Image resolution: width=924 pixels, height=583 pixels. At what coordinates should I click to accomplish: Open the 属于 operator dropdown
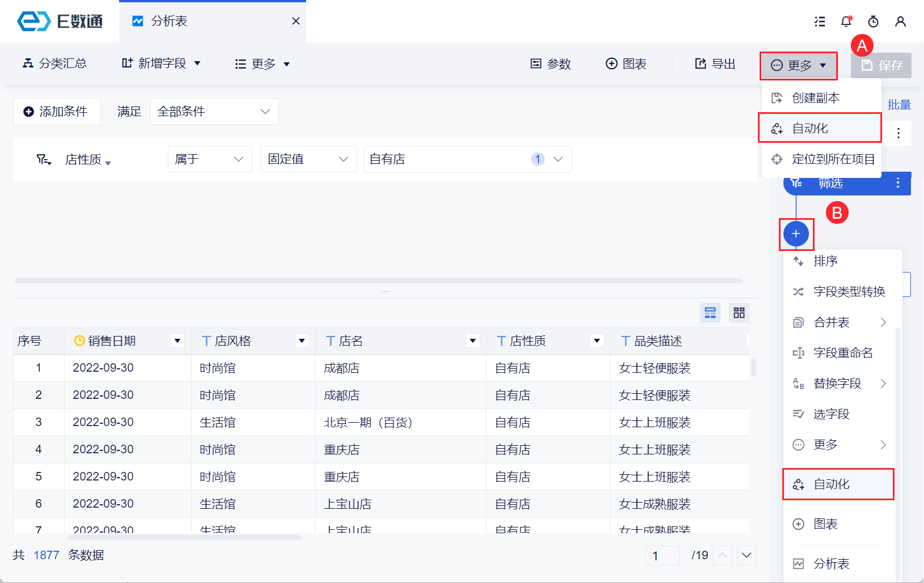tap(210, 159)
